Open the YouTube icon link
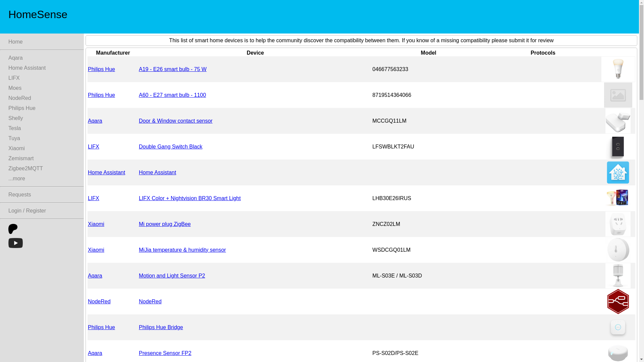This screenshot has height=362, width=644. 15,243
